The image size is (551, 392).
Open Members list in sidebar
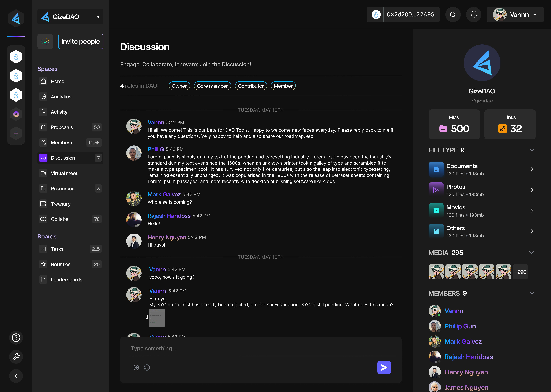point(70,143)
